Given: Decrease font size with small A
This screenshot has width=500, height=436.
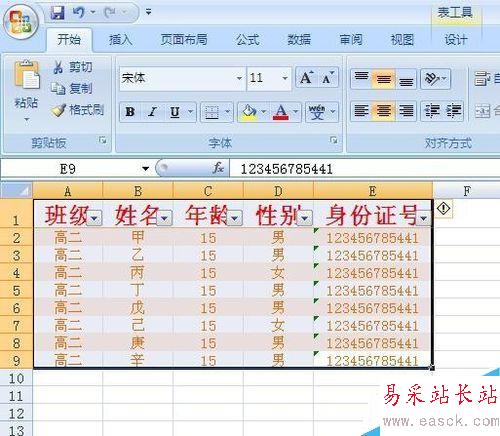Looking at the screenshot, I should tap(327, 78).
